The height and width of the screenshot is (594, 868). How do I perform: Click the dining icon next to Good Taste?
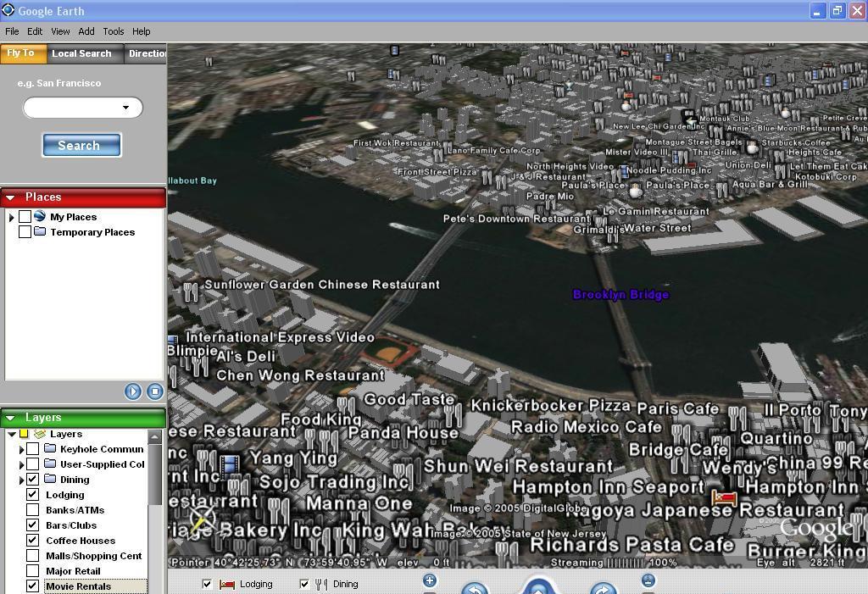pos(346,406)
